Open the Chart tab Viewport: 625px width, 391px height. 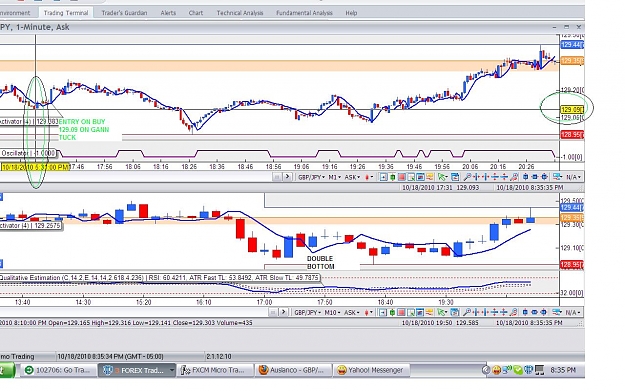196,13
